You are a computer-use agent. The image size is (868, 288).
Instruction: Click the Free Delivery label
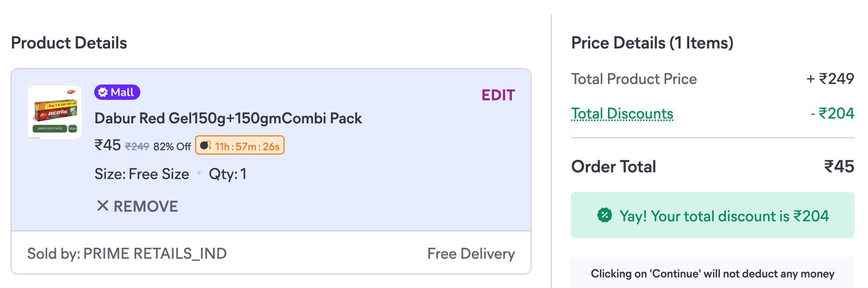click(x=471, y=253)
